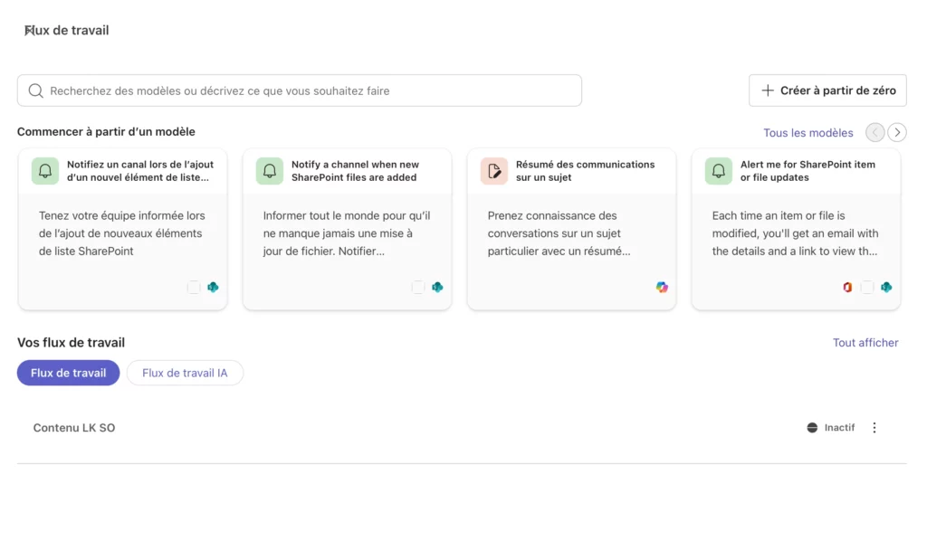Click the magnifying glass icon in the search bar

[36, 90]
